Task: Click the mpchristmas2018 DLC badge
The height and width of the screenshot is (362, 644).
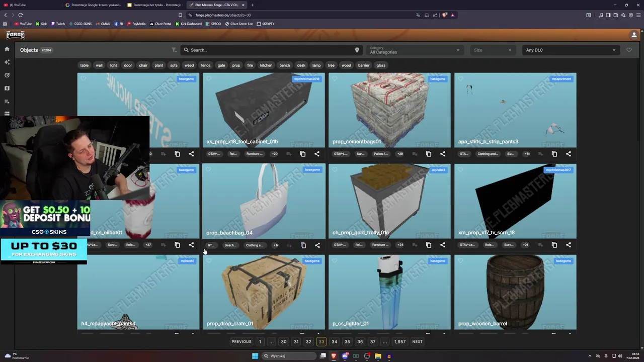Action: pyautogui.click(x=307, y=79)
